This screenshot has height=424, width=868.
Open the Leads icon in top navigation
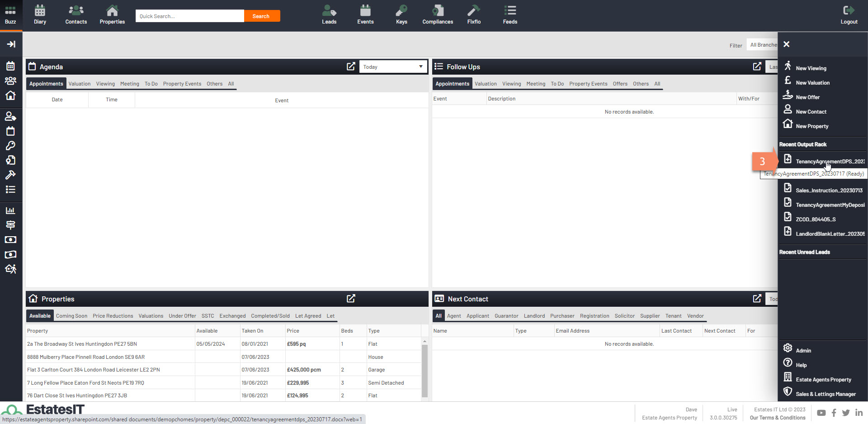(329, 15)
